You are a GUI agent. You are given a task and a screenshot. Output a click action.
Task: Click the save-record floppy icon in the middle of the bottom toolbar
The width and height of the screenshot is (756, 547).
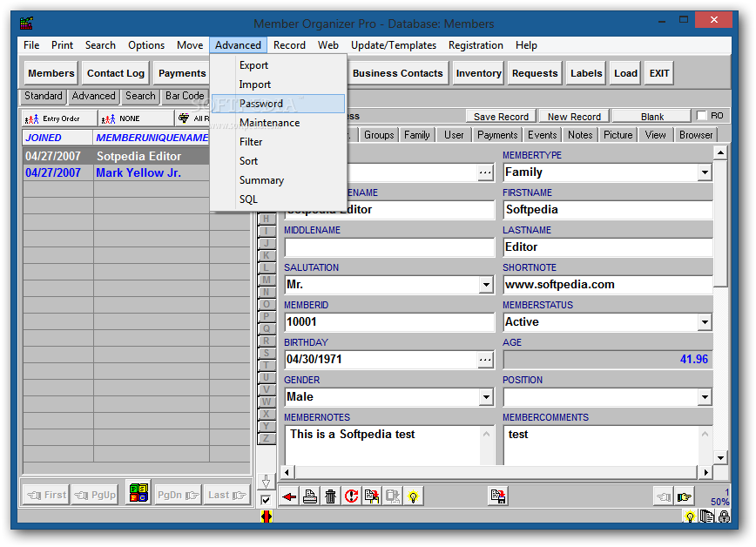click(x=498, y=496)
